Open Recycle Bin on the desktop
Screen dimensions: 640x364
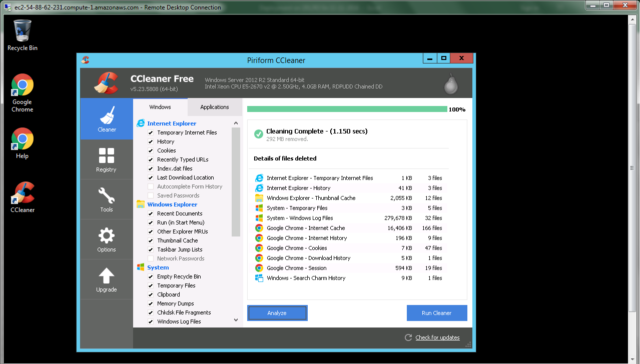pos(23,35)
